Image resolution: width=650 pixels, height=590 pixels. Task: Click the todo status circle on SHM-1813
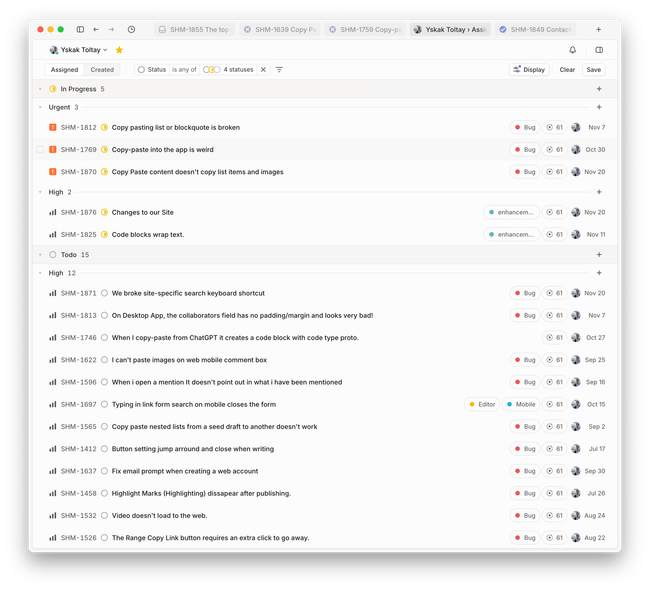[x=104, y=315]
